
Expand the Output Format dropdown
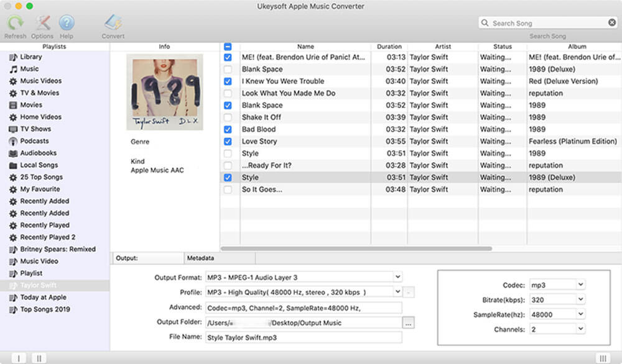(x=397, y=277)
